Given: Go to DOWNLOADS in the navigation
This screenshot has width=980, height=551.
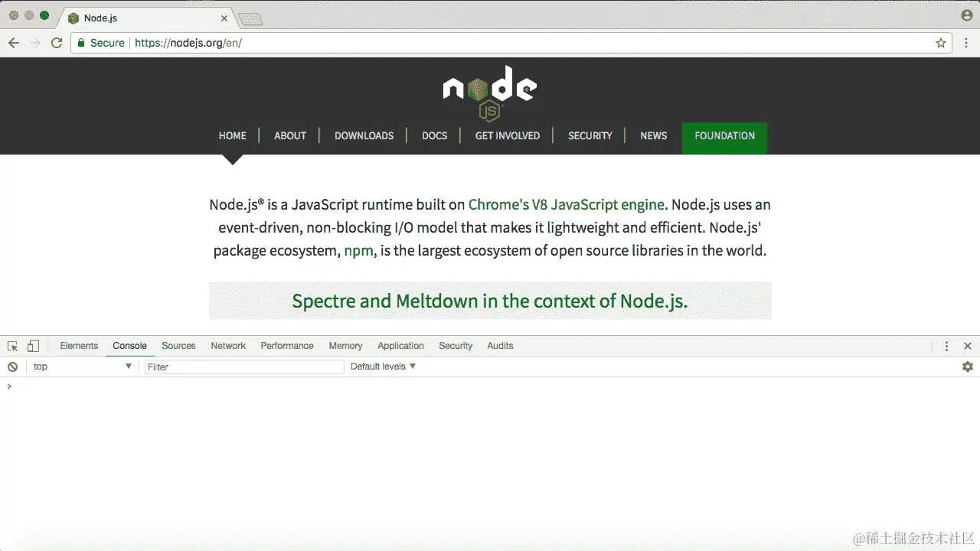Looking at the screenshot, I should (364, 135).
